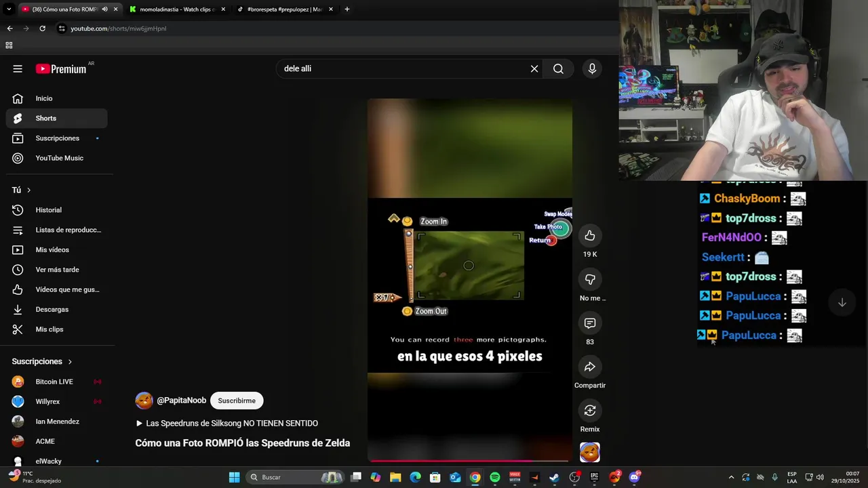The height and width of the screenshot is (488, 868).
Task: Expand the Tú section chevron
Action: click(x=28, y=190)
